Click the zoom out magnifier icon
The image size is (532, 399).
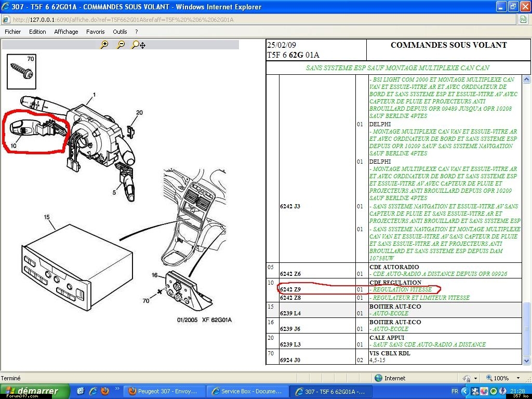(121, 45)
